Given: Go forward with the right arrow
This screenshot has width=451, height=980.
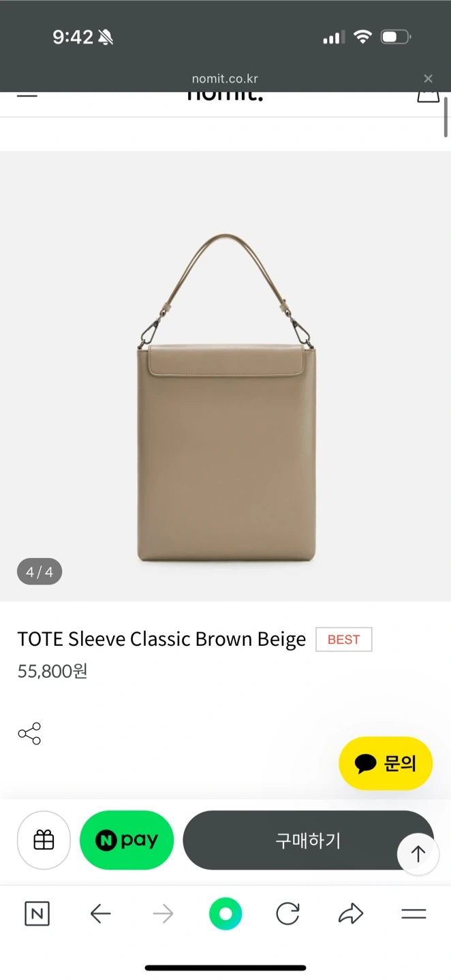Looking at the screenshot, I should (x=163, y=914).
